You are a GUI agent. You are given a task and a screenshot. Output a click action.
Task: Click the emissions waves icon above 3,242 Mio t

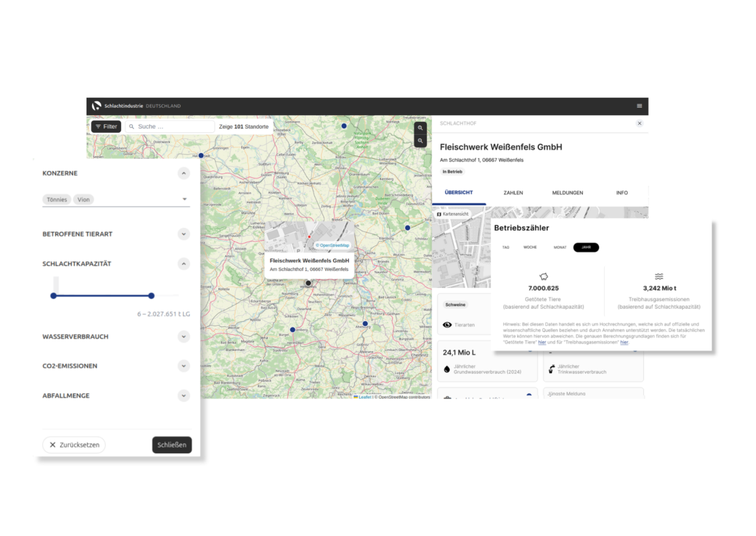tap(659, 276)
